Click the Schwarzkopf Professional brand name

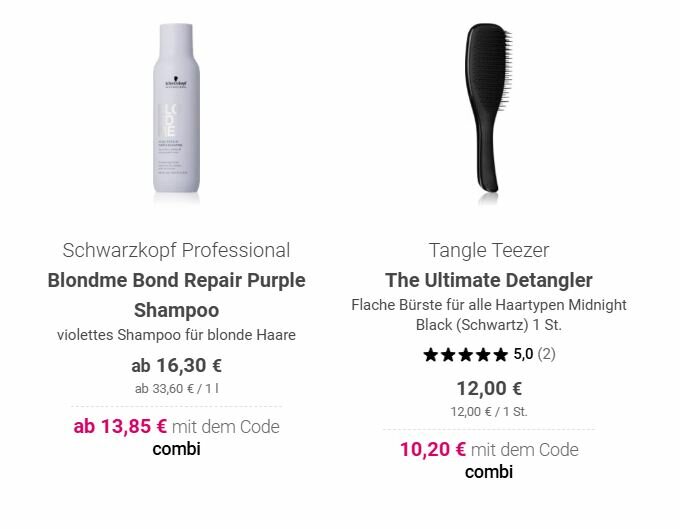tap(176, 250)
